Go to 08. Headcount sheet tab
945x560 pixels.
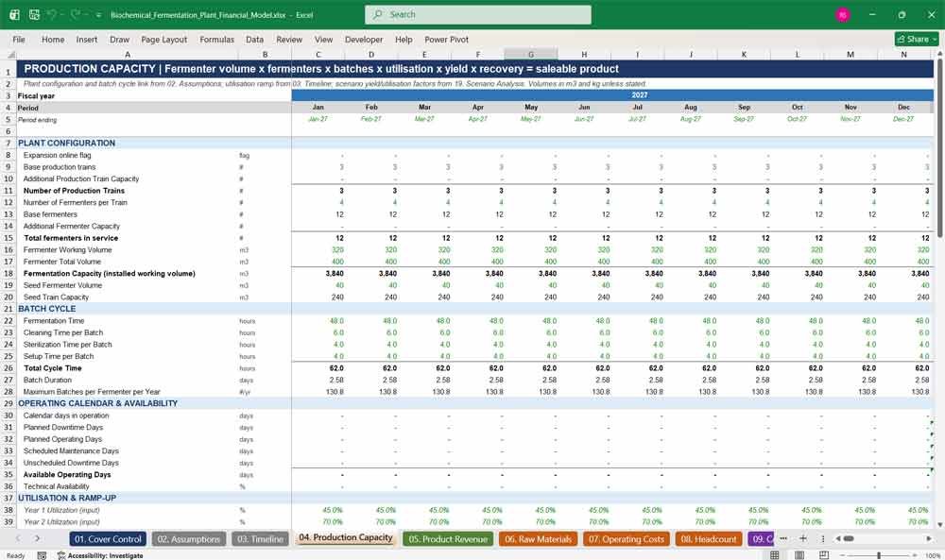[x=709, y=539]
